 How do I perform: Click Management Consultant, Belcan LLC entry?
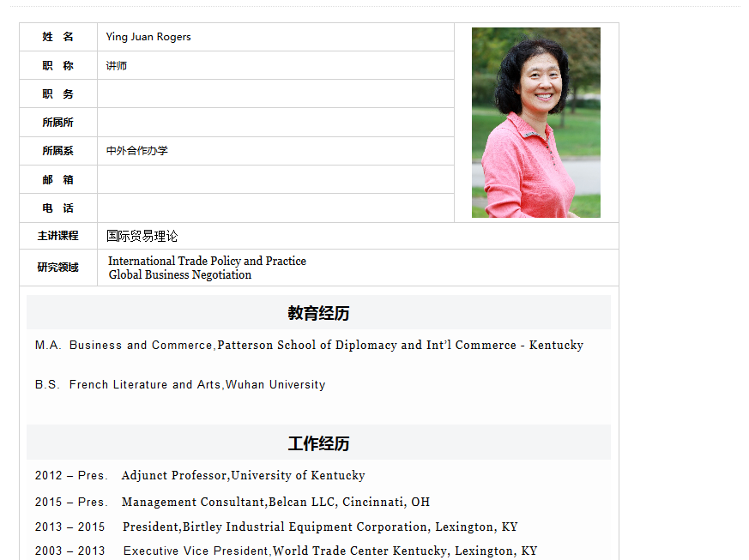click(x=275, y=502)
